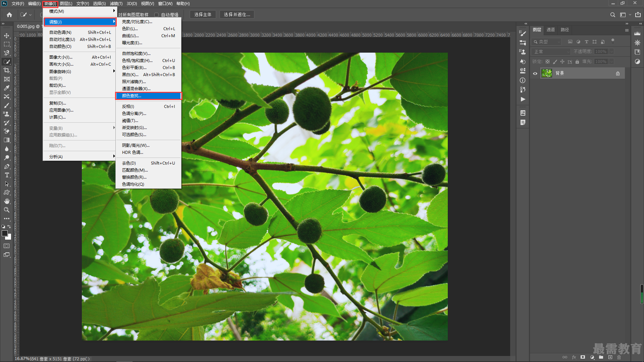644x362 pixels.
Task: Select the Brush tool in toolbox
Action: click(x=7, y=105)
